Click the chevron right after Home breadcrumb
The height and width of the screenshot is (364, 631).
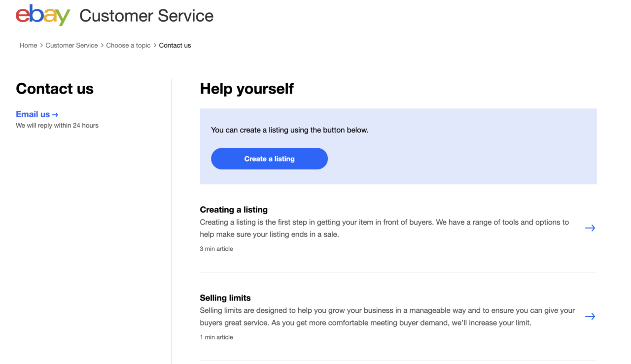(41, 45)
